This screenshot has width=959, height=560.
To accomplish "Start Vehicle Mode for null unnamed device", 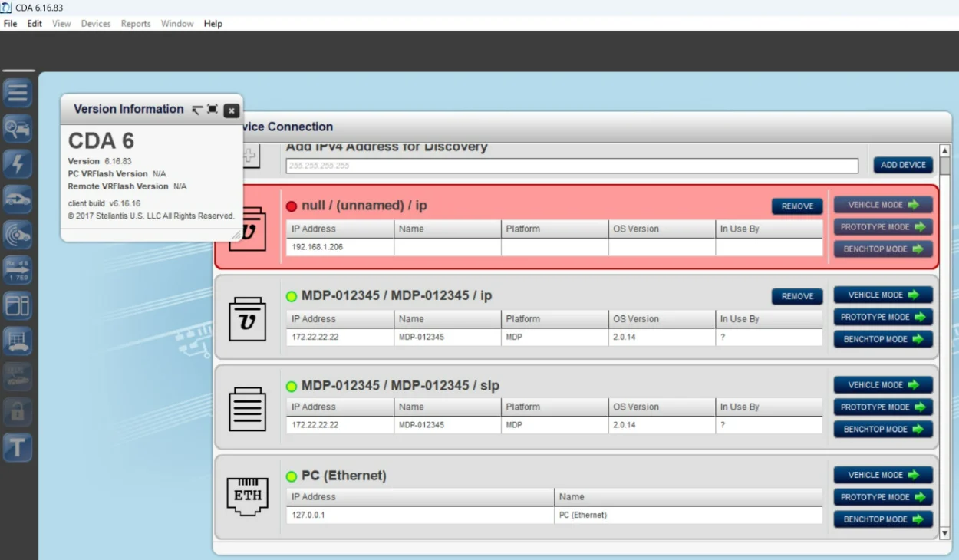I will (883, 205).
